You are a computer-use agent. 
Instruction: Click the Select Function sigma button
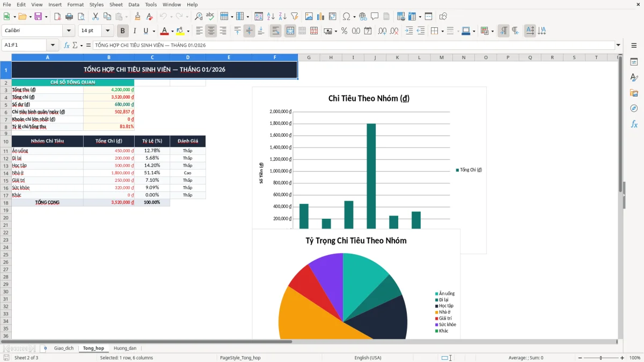click(x=75, y=45)
